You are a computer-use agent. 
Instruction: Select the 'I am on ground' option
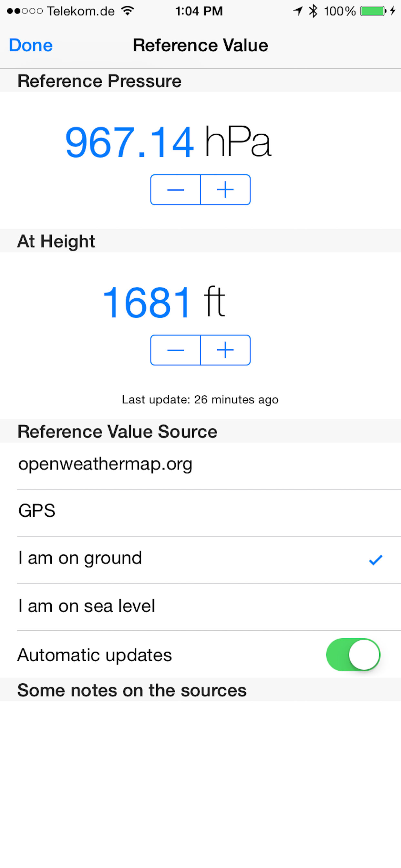pyautogui.click(x=200, y=559)
